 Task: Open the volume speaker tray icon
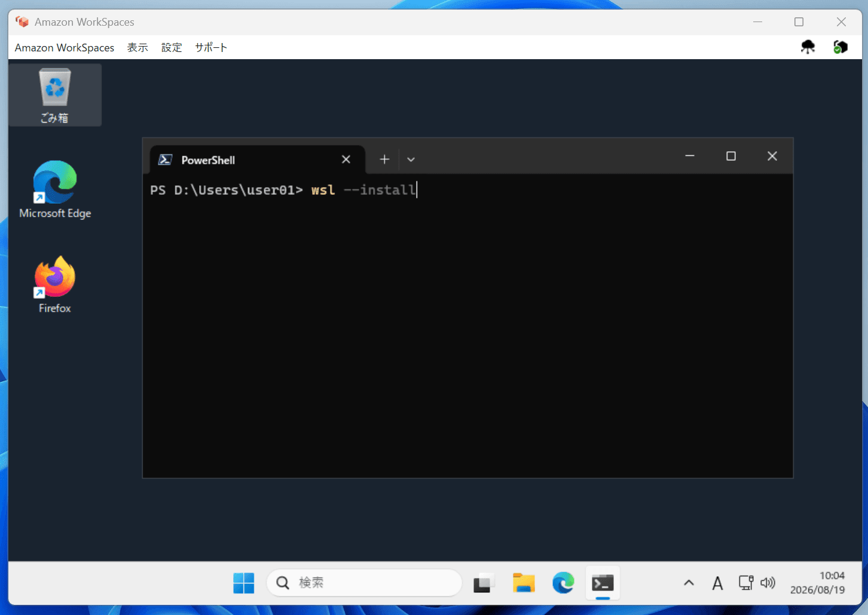(768, 583)
